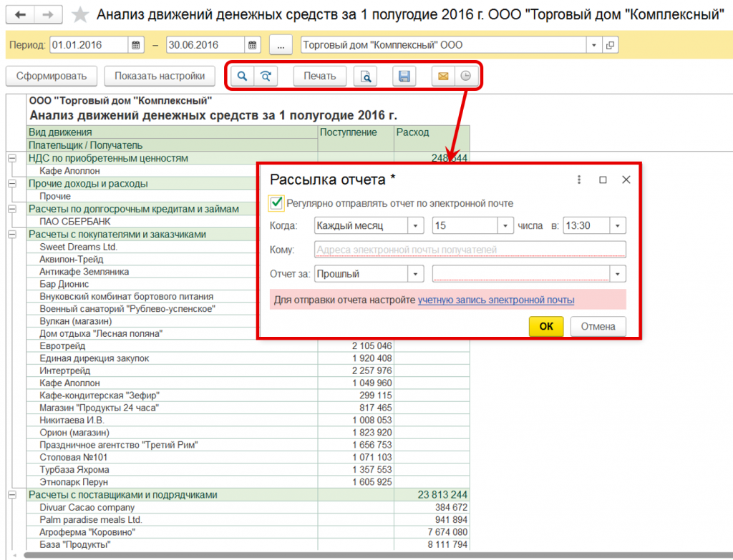Send report by email envelope icon
The height and width of the screenshot is (560, 733).
(x=443, y=77)
